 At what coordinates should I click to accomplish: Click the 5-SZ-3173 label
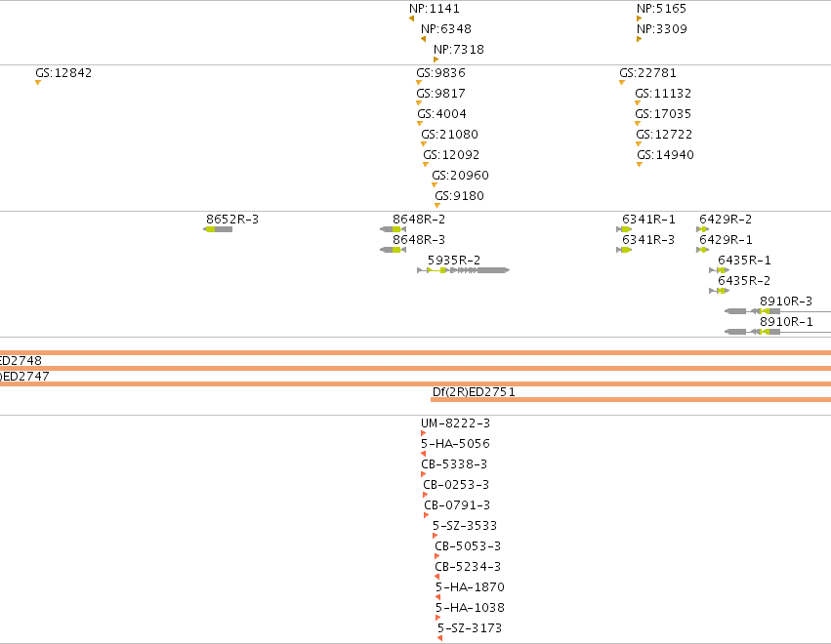(x=470, y=628)
